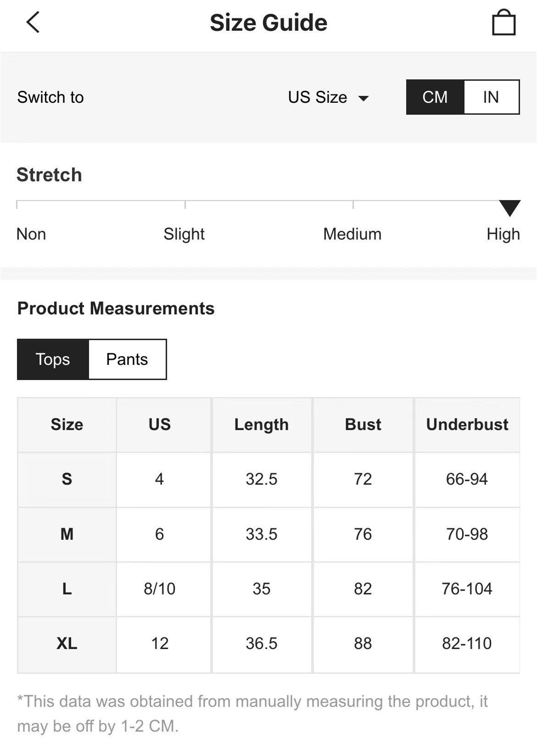Select the S size row header
This screenshot has height=756, width=537.
(x=67, y=479)
